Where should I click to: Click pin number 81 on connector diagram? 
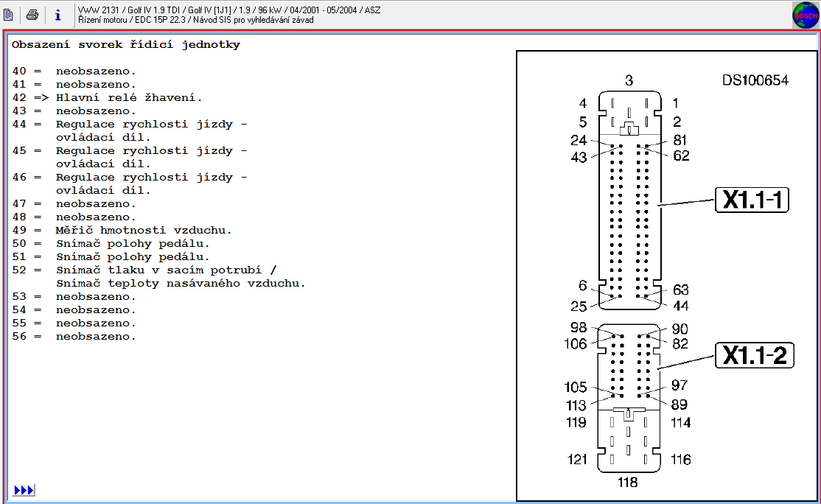680,140
